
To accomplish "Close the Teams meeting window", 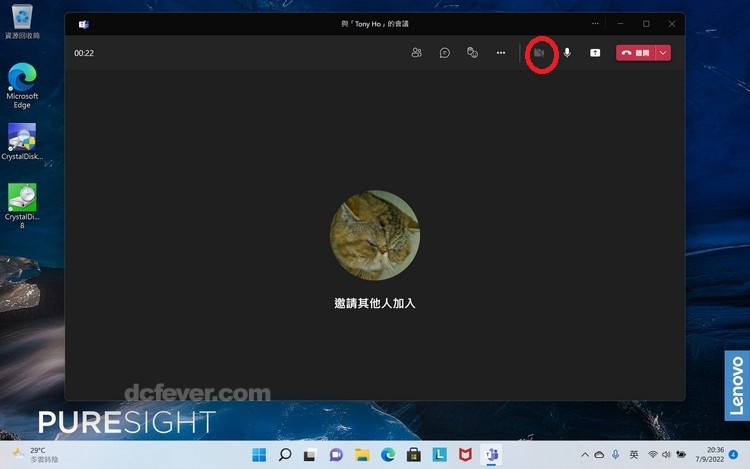I will coord(672,23).
